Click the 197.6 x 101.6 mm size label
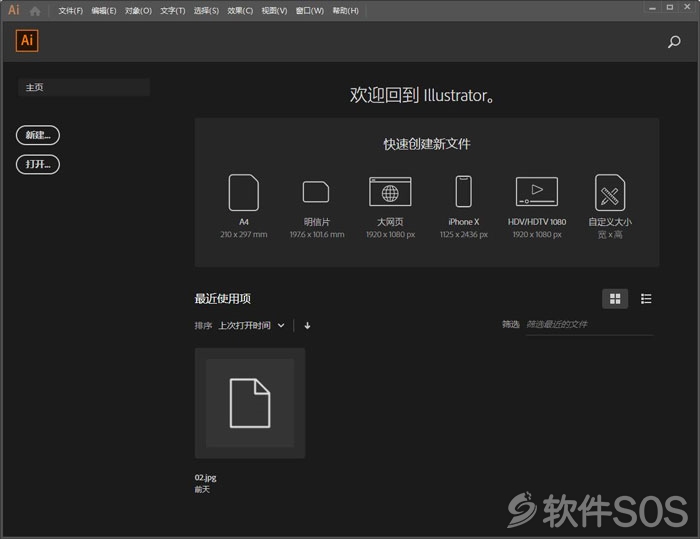 click(317, 234)
